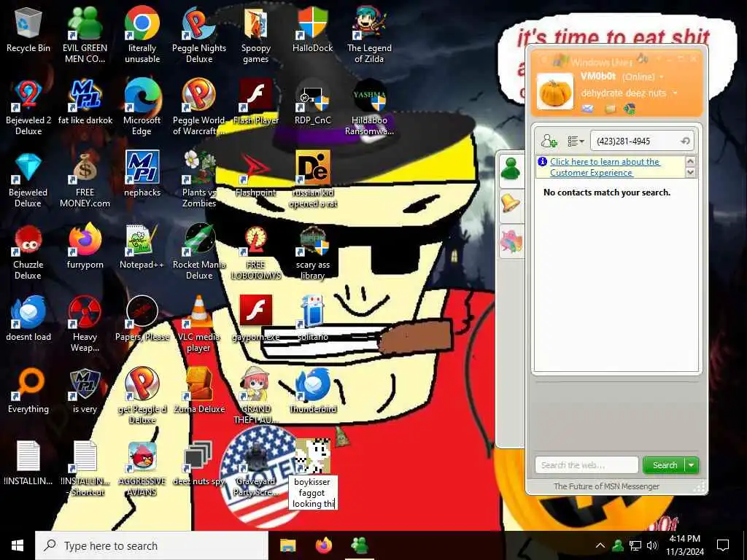Launch Plants vs Zombies shortcut
Image resolution: width=747 pixels, height=560 pixels.
[199, 179]
